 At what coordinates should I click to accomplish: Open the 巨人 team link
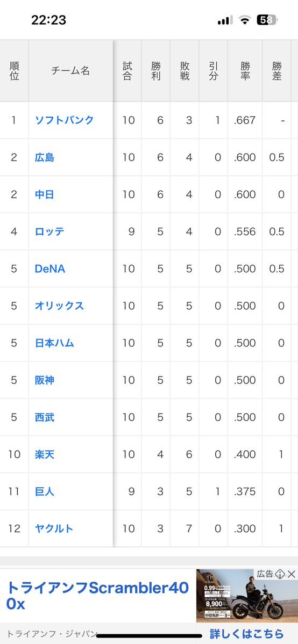(x=45, y=491)
